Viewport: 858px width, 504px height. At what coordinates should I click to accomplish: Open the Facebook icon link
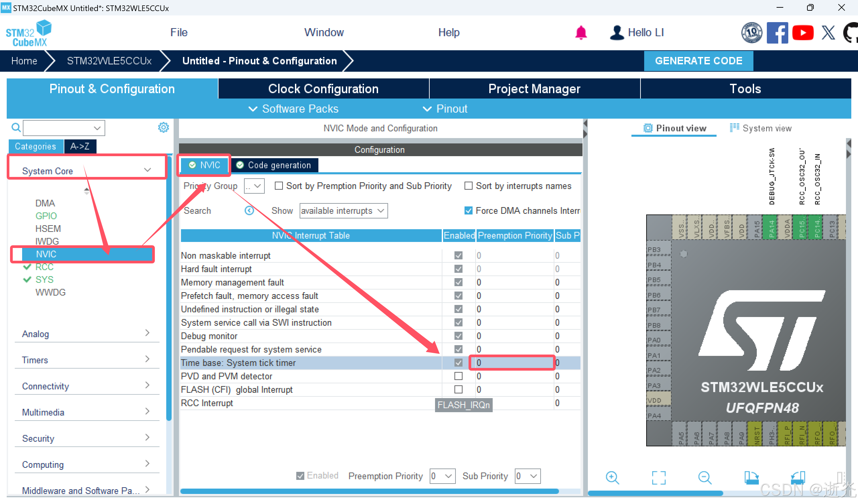click(x=777, y=33)
